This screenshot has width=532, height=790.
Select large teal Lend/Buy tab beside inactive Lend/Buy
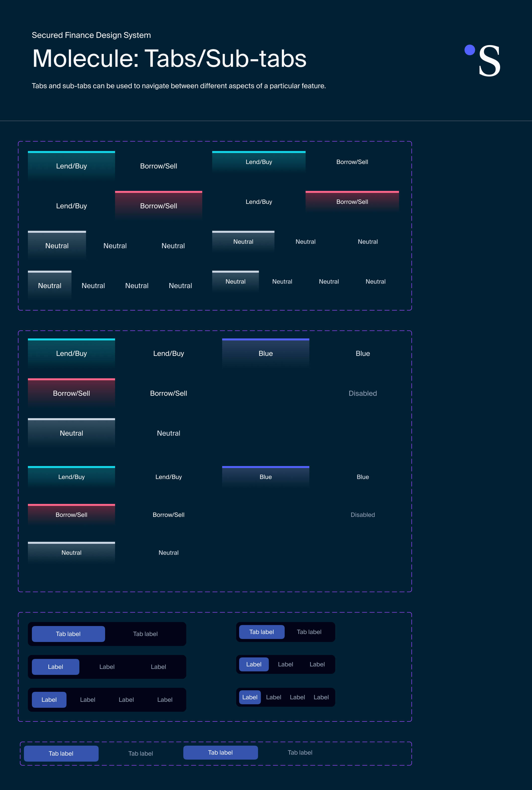pos(71,353)
